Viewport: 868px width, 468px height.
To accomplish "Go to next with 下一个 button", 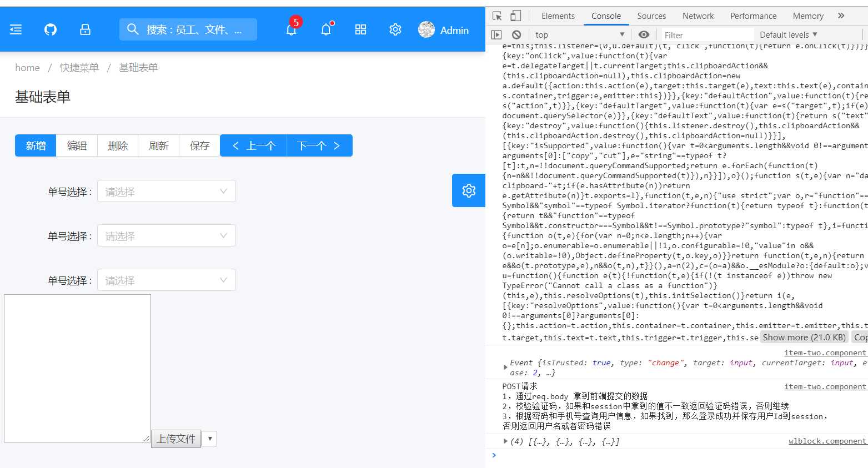I will (x=319, y=145).
